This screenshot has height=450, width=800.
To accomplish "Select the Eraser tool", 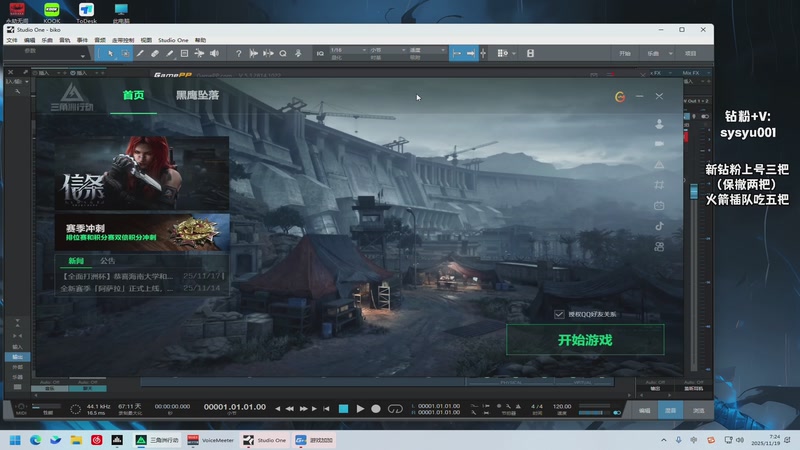I will tap(155, 53).
